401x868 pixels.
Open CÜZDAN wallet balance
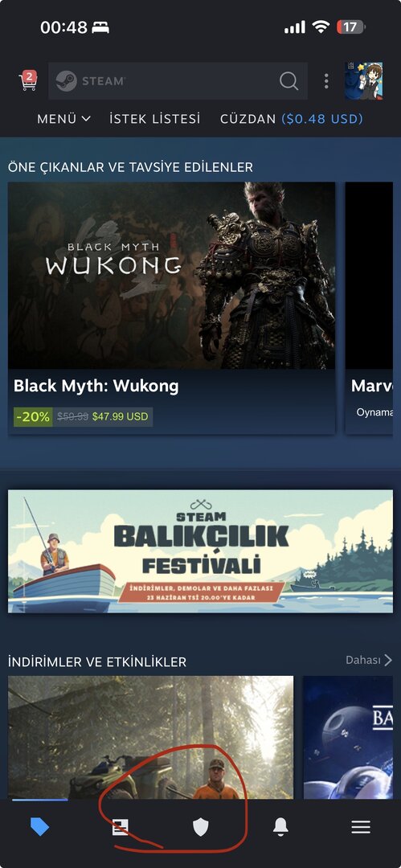click(292, 118)
